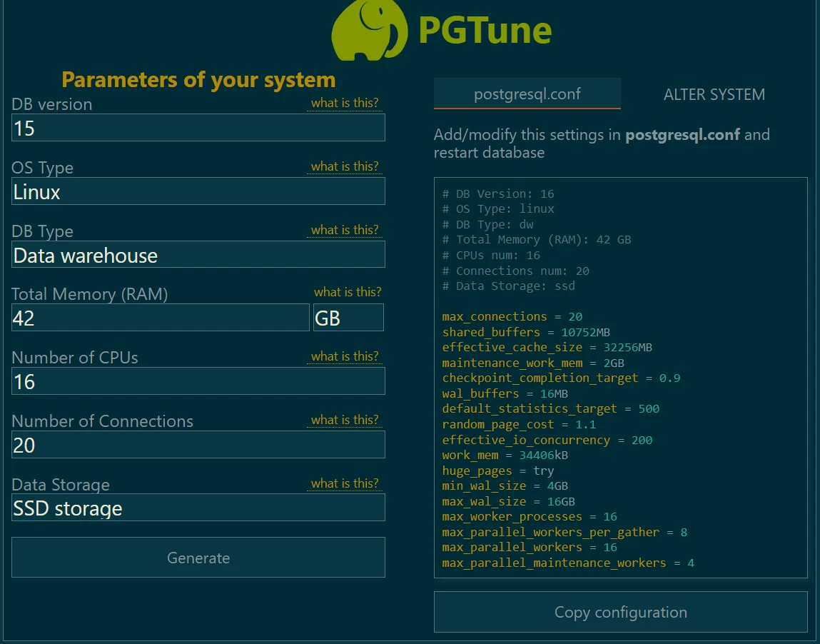Open 'what is this?' beside OS Type
This screenshot has width=820, height=644.
click(345, 167)
